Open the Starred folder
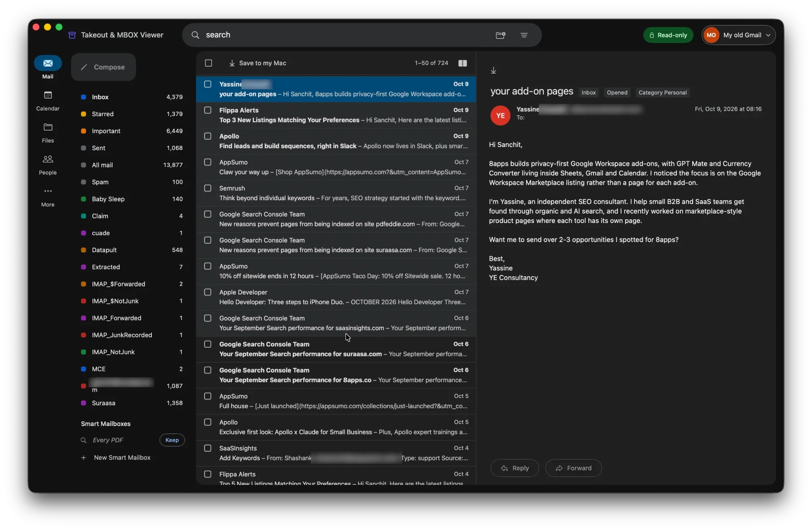 coord(132,114)
